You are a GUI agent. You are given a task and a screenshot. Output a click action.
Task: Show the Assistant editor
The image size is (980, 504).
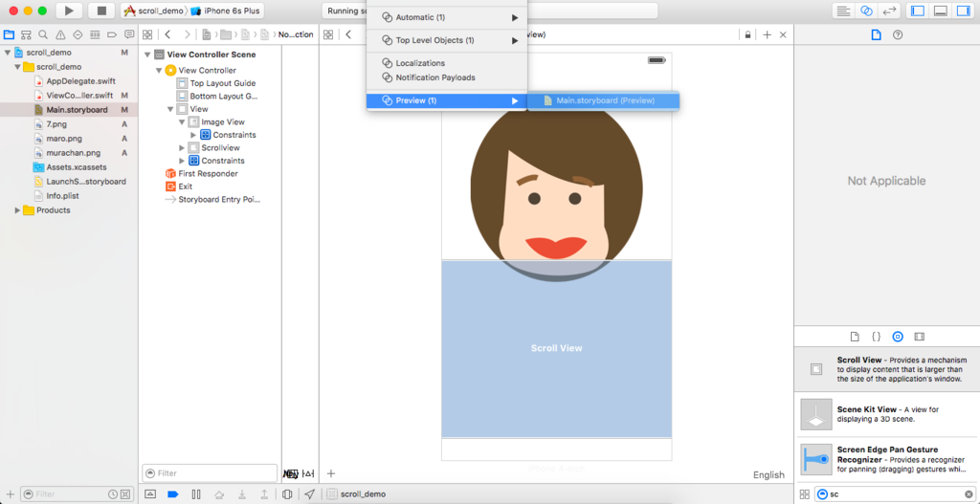(865, 11)
